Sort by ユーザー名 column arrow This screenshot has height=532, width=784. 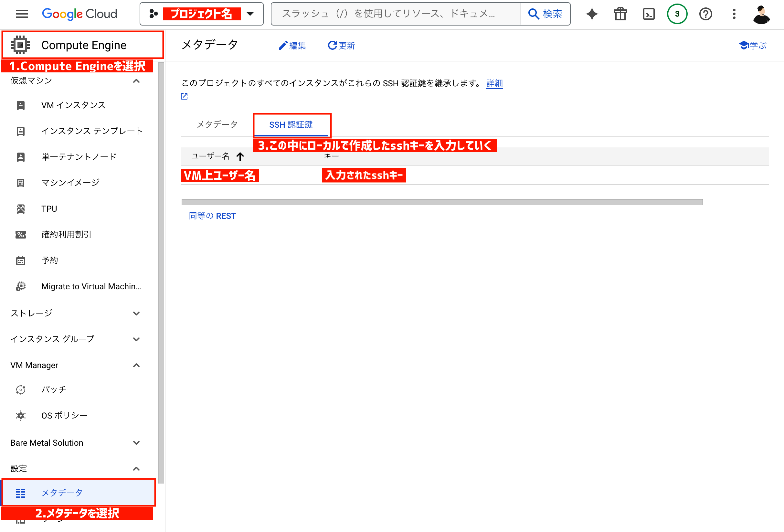[240, 156]
